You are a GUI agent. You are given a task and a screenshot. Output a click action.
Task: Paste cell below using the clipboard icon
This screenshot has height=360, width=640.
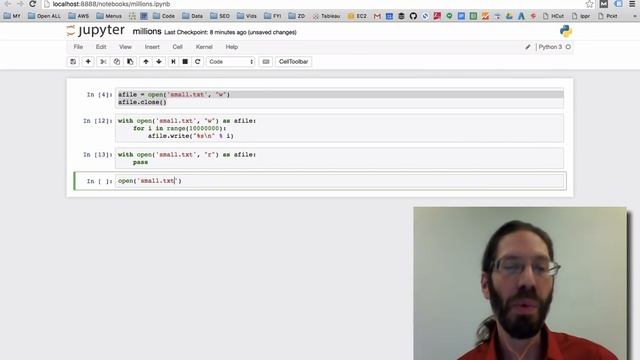pos(130,62)
